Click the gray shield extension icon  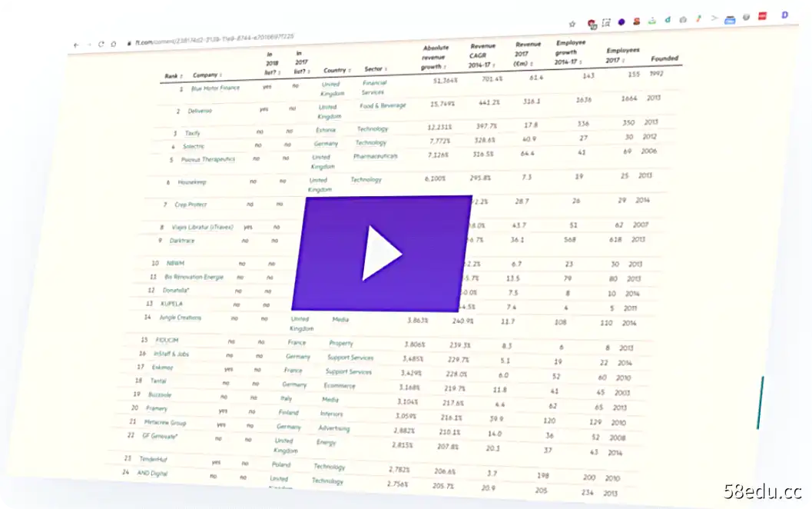click(746, 17)
